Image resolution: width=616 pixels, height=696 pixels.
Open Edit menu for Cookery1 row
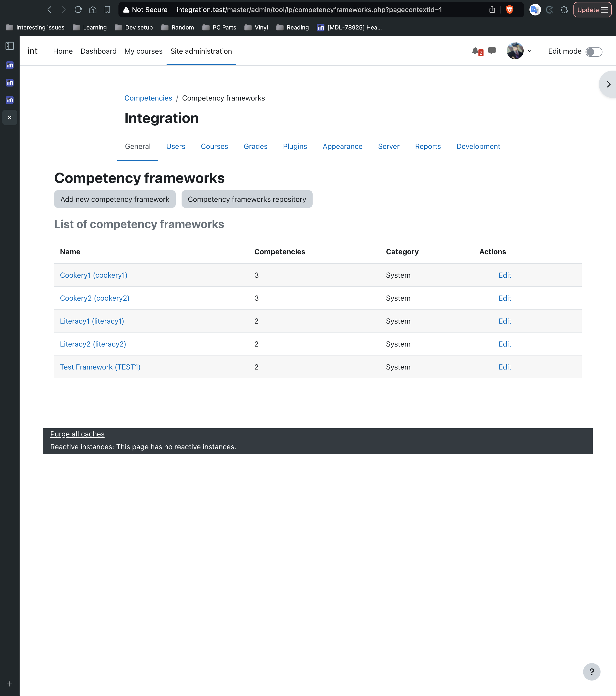pos(505,275)
